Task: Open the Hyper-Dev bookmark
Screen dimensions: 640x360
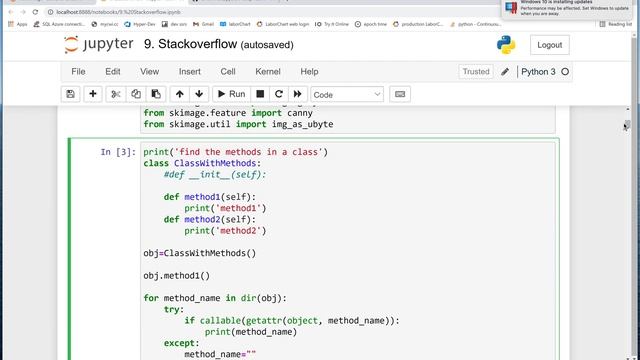Action: pyautogui.click(x=140, y=24)
